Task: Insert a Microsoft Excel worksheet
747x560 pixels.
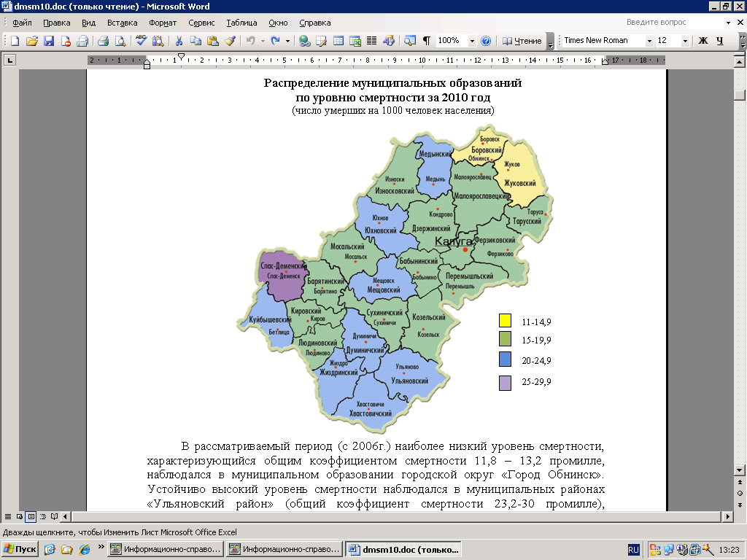Action: (x=355, y=41)
